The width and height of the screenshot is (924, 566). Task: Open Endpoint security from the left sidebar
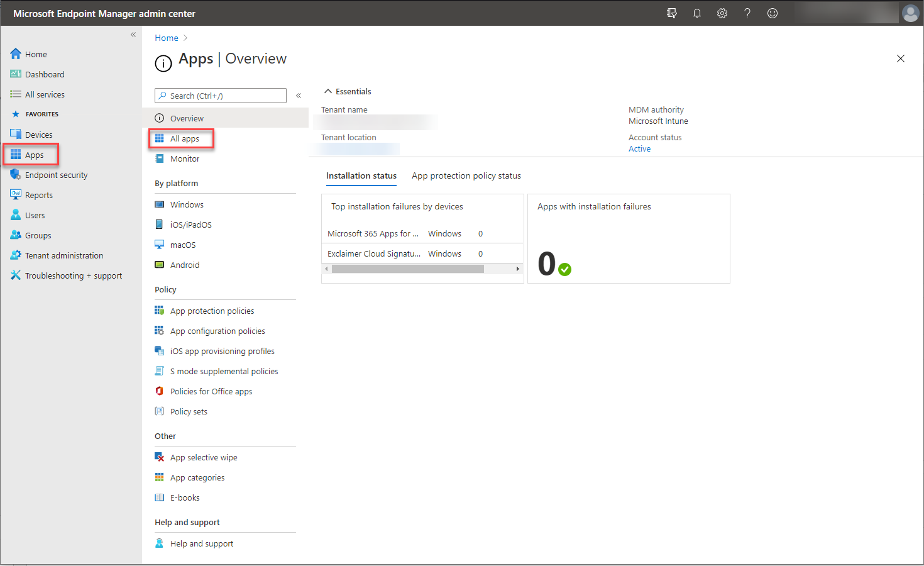[x=56, y=175]
